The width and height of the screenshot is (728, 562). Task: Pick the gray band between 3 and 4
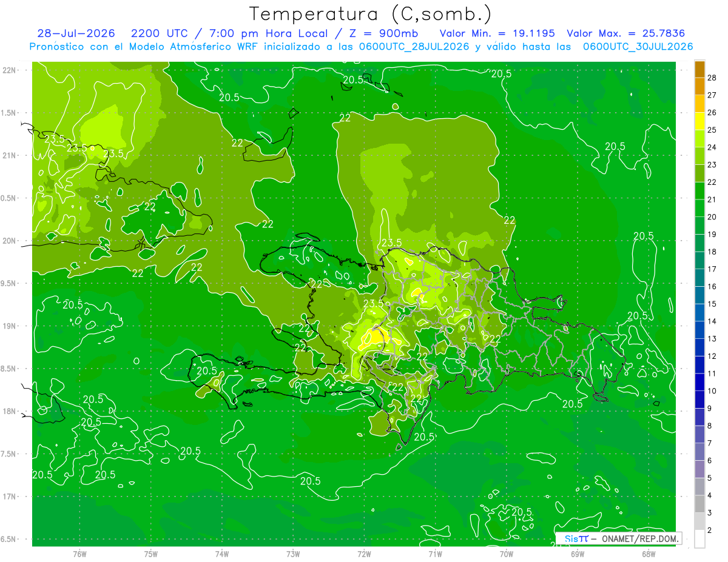coord(699,504)
